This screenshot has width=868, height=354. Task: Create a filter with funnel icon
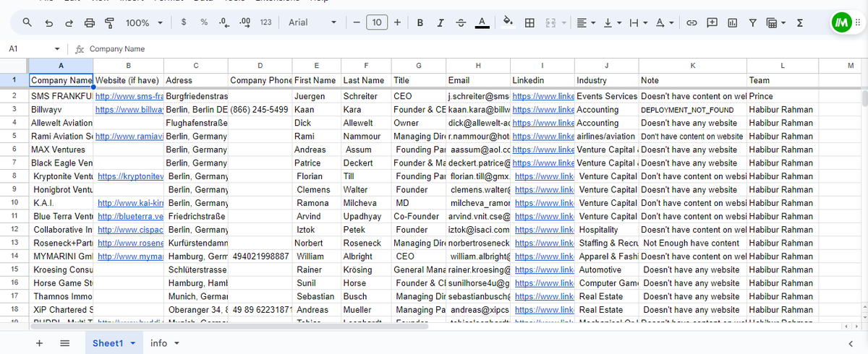tap(753, 22)
